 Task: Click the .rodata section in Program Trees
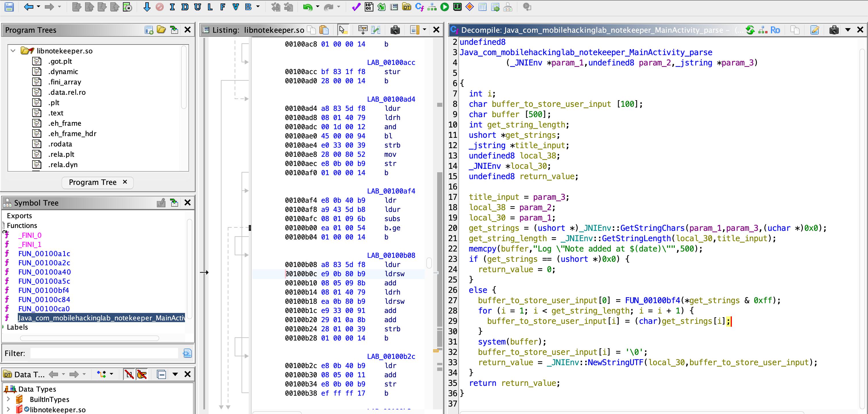click(60, 144)
